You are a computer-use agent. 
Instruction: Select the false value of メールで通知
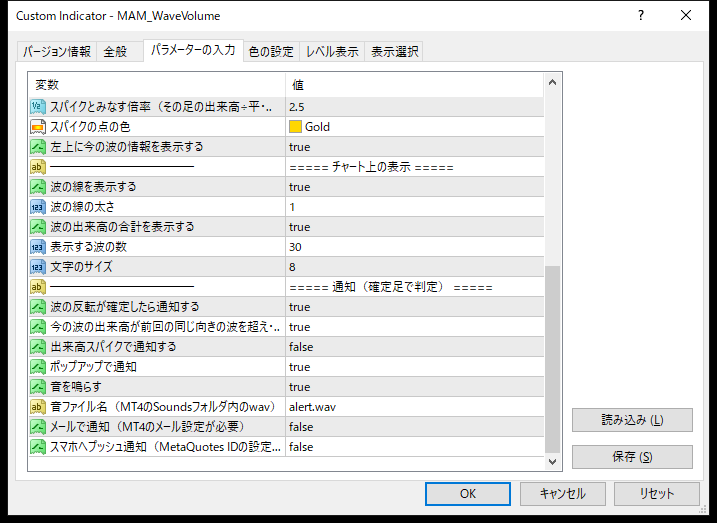tap(301, 427)
